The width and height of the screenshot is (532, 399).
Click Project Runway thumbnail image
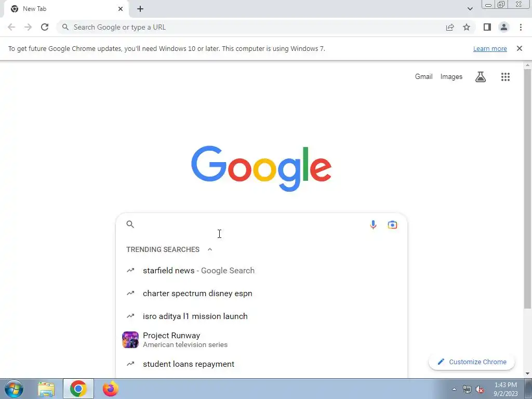130,340
